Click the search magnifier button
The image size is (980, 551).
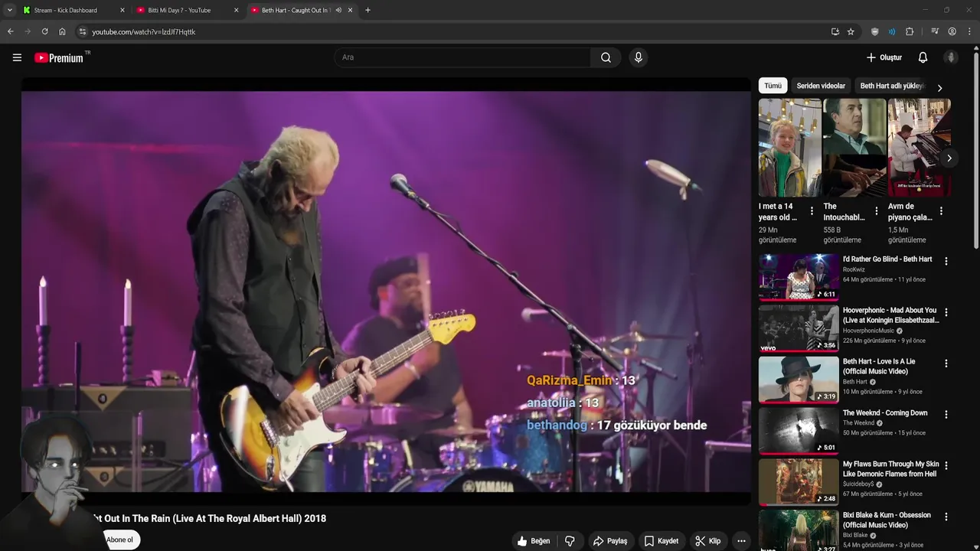pos(606,57)
